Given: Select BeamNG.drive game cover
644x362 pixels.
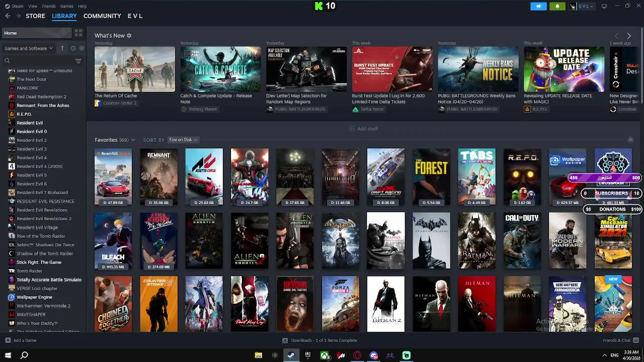Looking at the screenshot, I should [113, 177].
